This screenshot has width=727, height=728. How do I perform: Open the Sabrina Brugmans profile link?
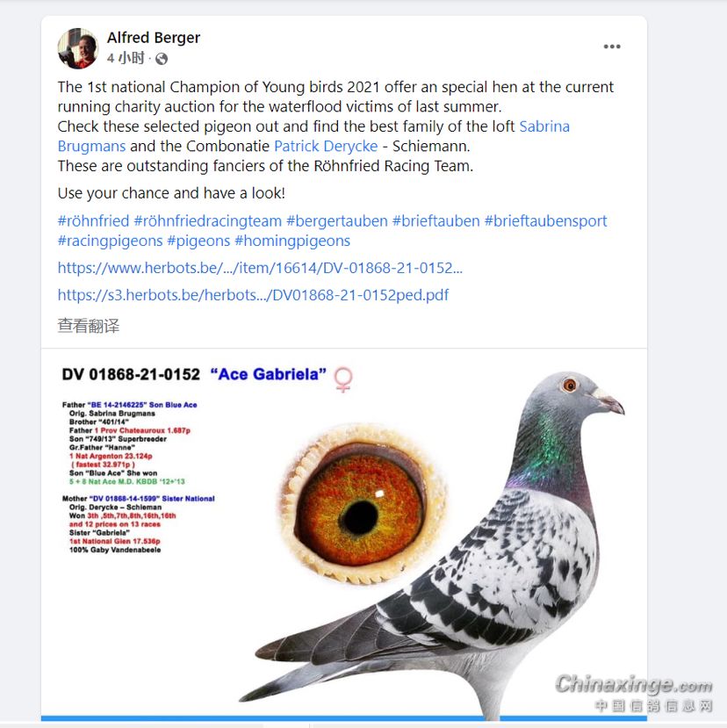[313, 136]
